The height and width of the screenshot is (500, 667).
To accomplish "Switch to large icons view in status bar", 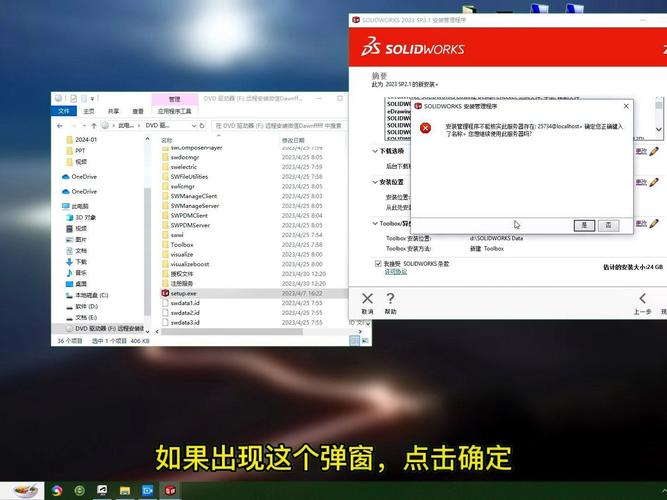I will coord(365,341).
